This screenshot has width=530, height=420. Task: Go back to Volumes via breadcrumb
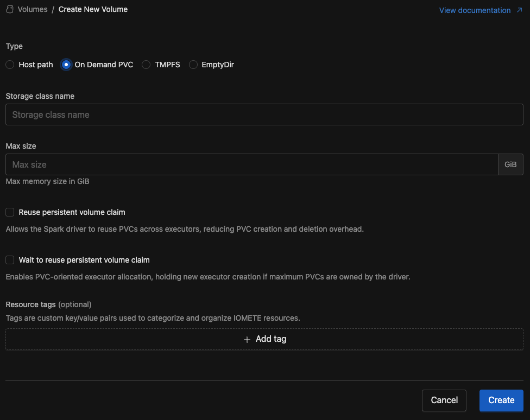tap(33, 9)
